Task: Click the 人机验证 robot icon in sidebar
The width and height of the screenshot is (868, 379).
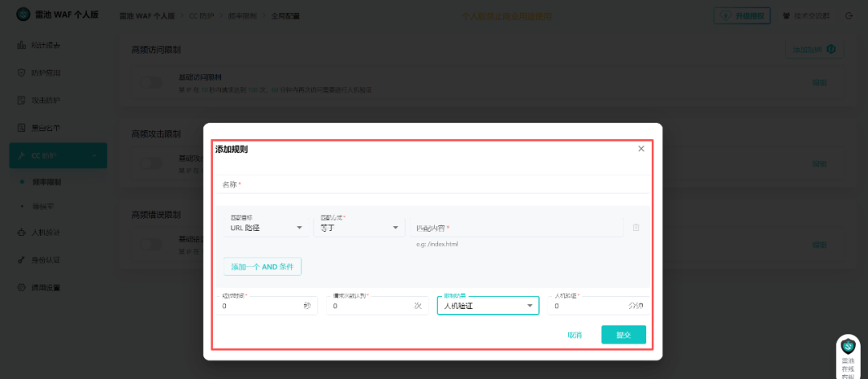Action: 22,233
